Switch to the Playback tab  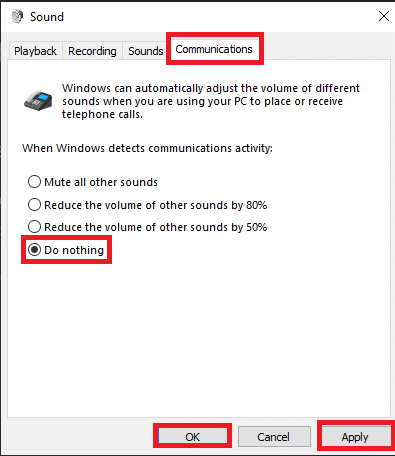[35, 51]
